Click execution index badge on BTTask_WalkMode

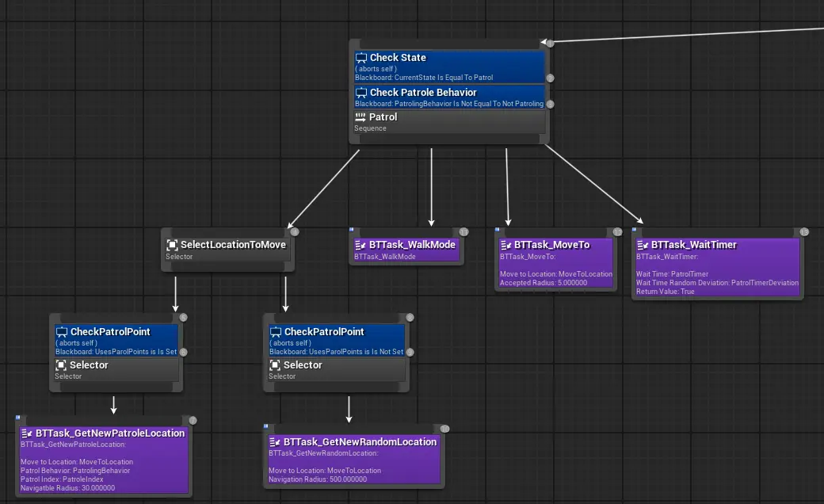[463, 231]
